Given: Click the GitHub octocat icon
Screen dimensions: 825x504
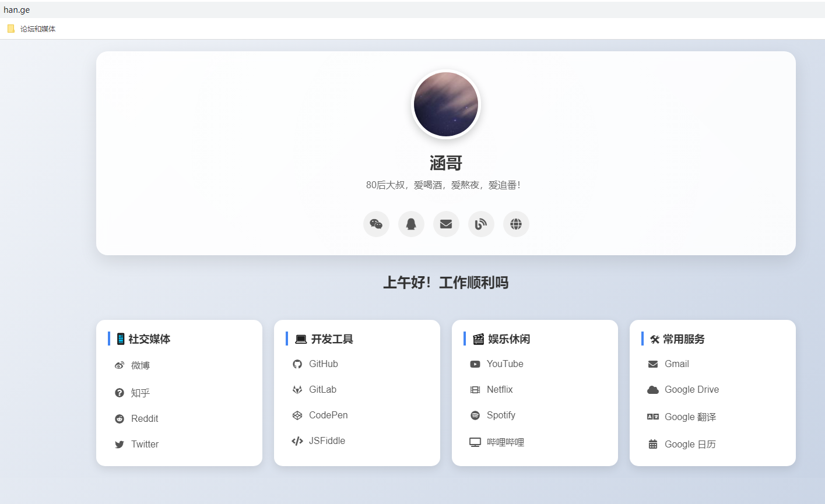Looking at the screenshot, I should tap(297, 364).
